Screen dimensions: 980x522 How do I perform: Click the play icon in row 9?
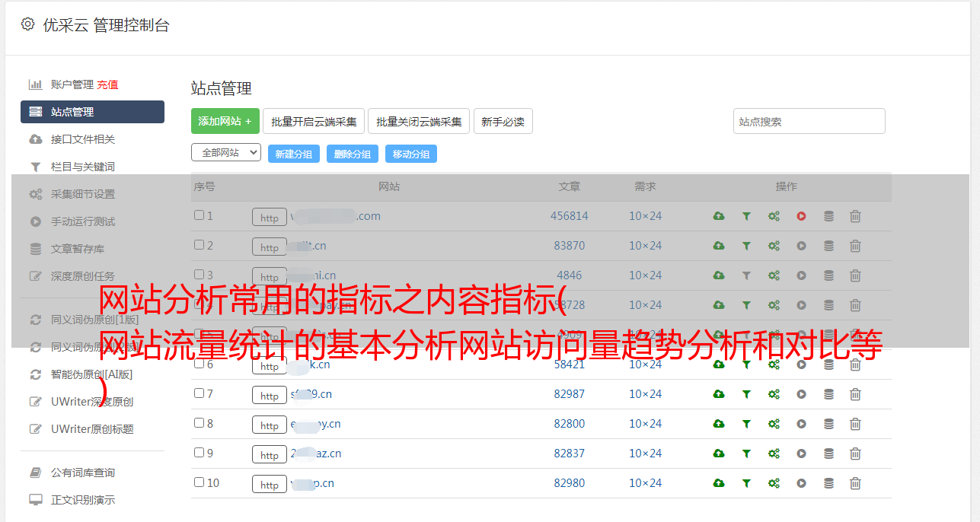pyautogui.click(x=801, y=454)
